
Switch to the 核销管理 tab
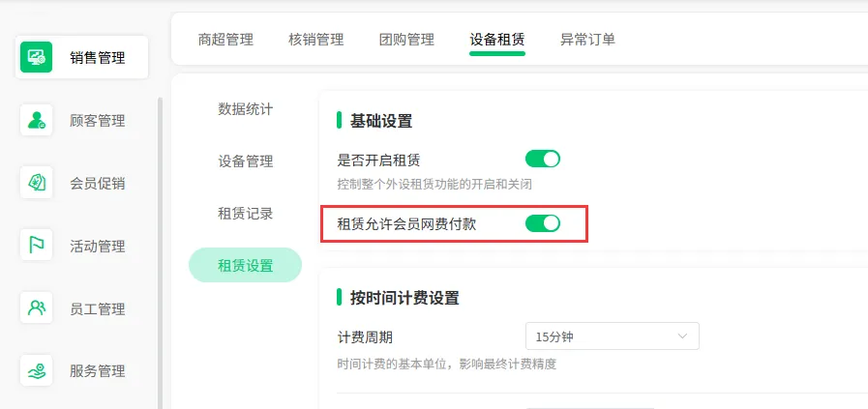click(x=316, y=40)
